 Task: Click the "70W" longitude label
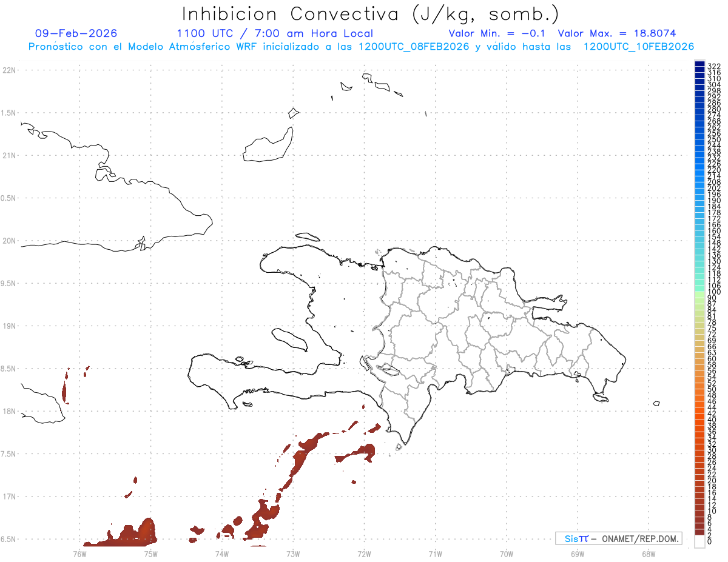pyautogui.click(x=507, y=553)
